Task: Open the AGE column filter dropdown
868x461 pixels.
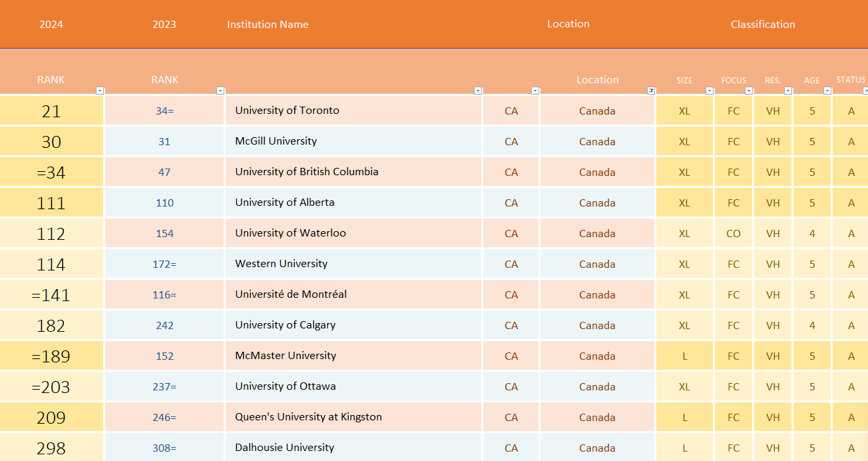Action: [x=827, y=91]
